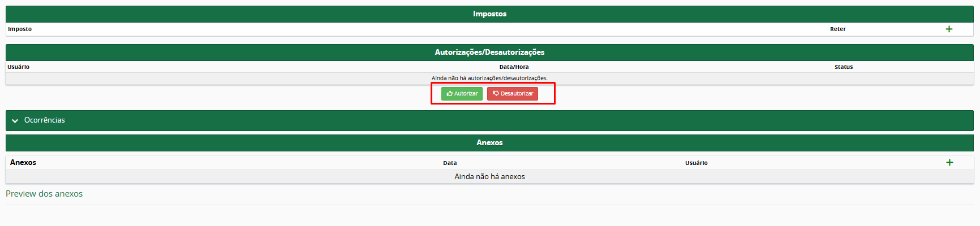This screenshot has height=226, width=980.
Task: Click the Data column in the Anexos table
Action: [450, 163]
